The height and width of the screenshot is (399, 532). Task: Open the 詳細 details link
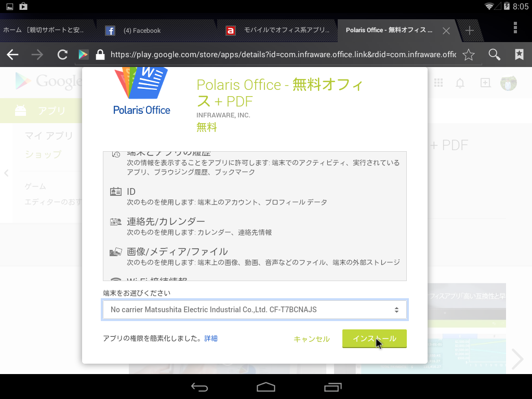[211, 339]
